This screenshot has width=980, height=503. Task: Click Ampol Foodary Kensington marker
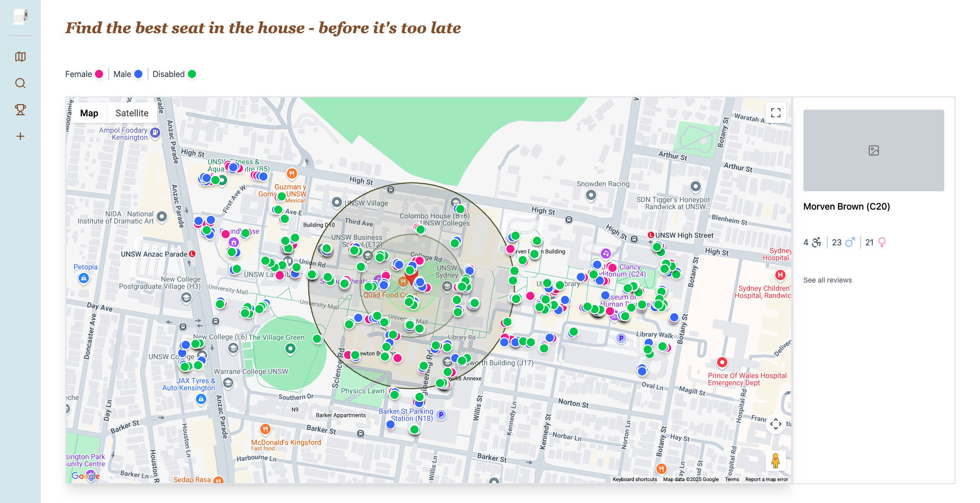coord(156,133)
